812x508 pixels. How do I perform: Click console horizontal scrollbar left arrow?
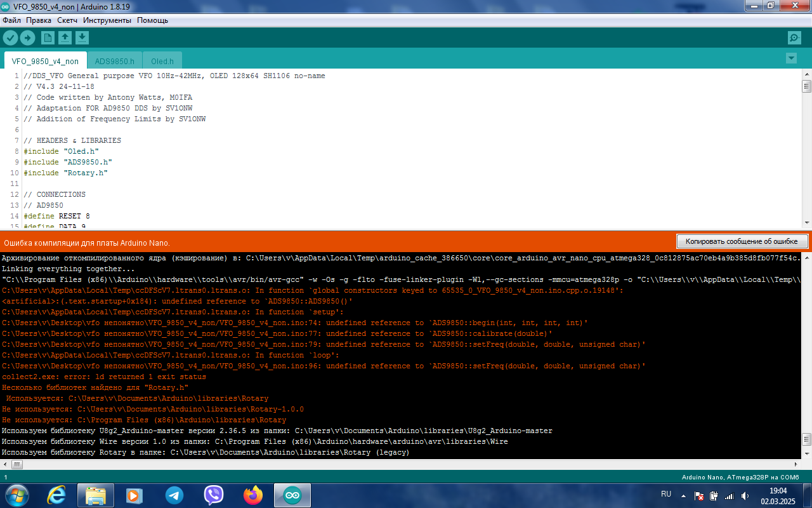tap(5, 464)
